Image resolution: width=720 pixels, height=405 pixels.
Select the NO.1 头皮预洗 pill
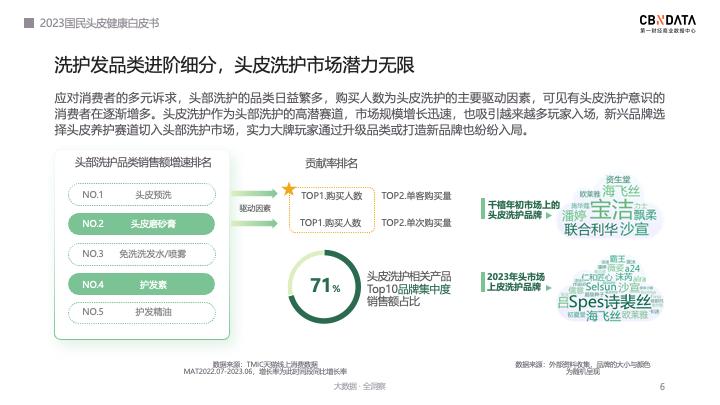[141, 195]
